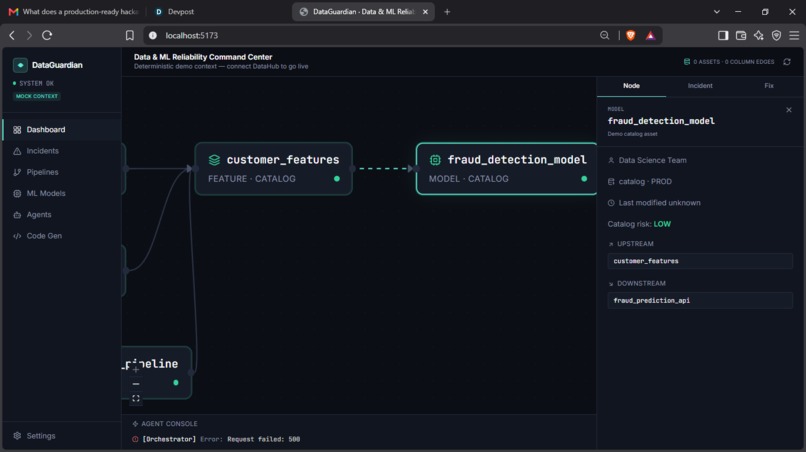Image resolution: width=806 pixels, height=452 pixels.
Task: Click customer_features green status dot
Action: pos(337,178)
